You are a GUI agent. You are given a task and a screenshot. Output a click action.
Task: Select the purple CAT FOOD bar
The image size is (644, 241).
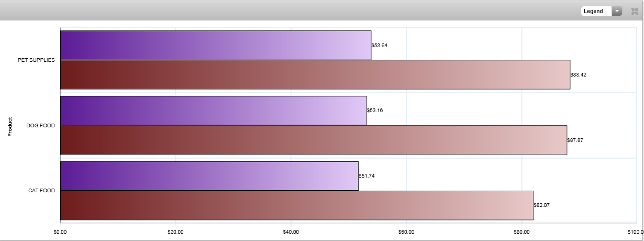[x=209, y=176]
